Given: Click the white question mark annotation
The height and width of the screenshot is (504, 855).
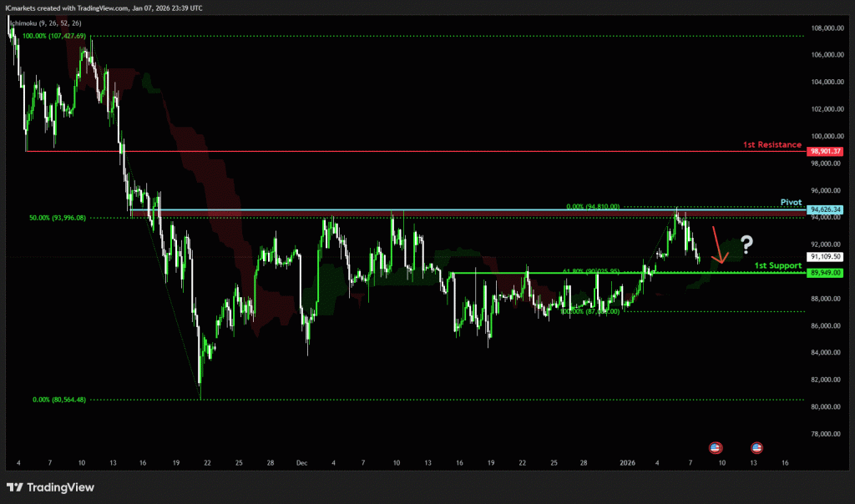Looking at the screenshot, I should pos(746,244).
